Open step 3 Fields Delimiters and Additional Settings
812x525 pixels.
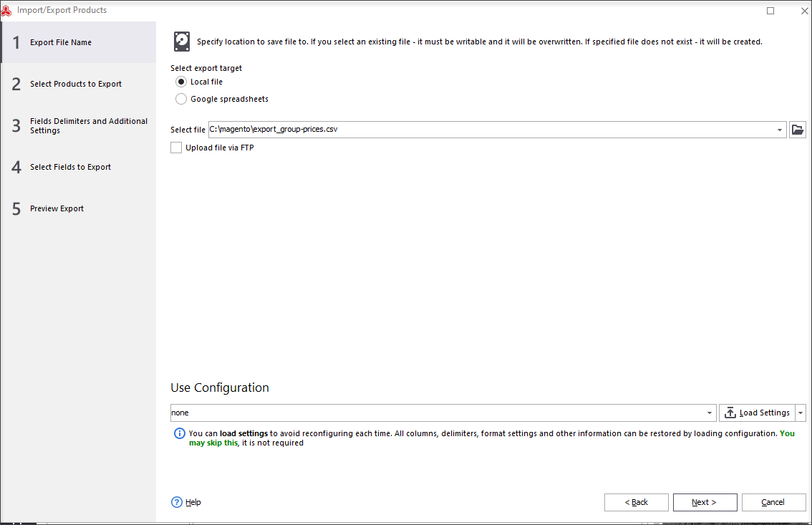pos(78,125)
